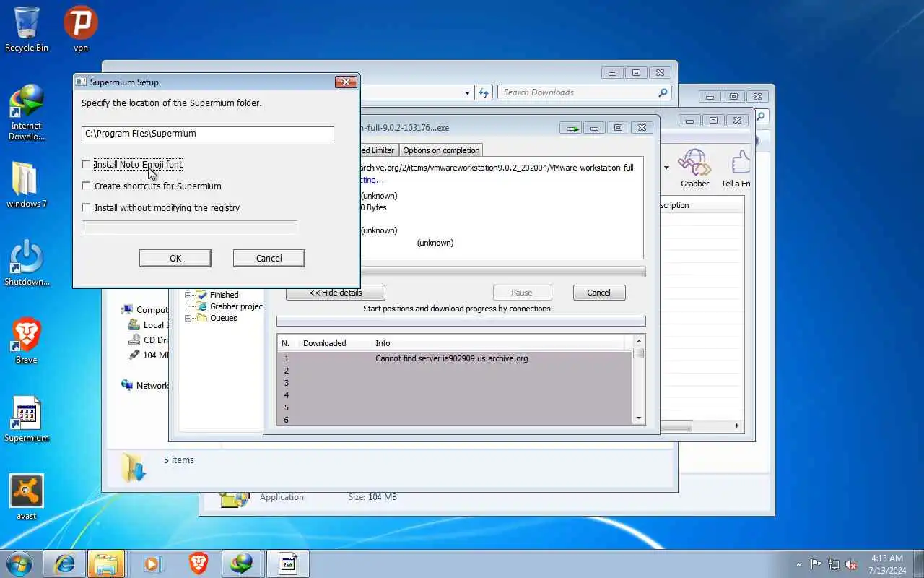Screen dimensions: 924x578
Task: Click the Downloaded column header
Action: click(x=324, y=343)
